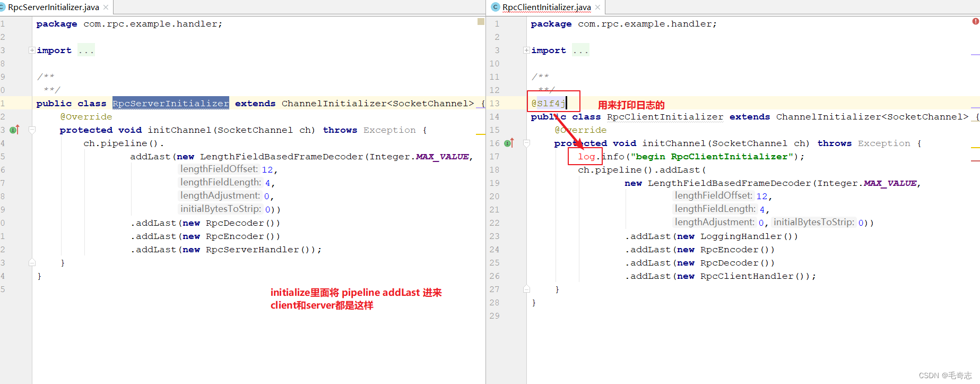Click 'Exception' in client initChannel signature
Screen dimensions: 980x384
pyautogui.click(x=884, y=143)
